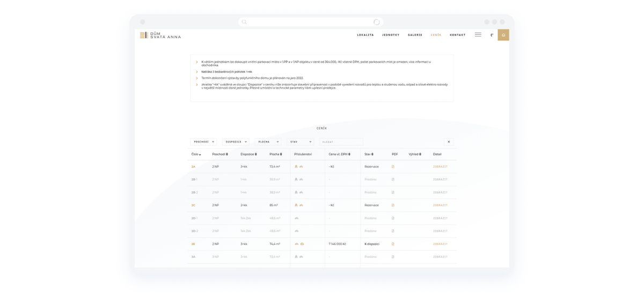Screen dimensions: 644x302
Task: Sort table by Plocha column header
Action: pyautogui.click(x=275, y=154)
